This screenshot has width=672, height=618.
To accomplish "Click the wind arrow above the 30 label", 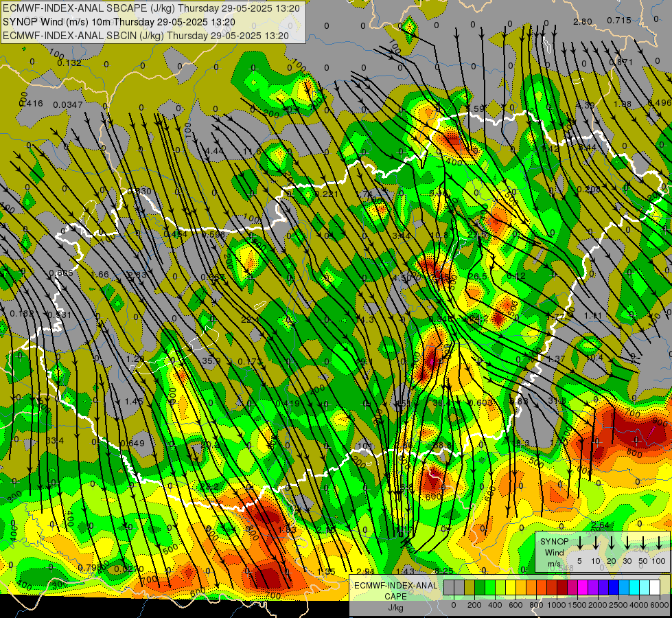I will [x=627, y=542].
